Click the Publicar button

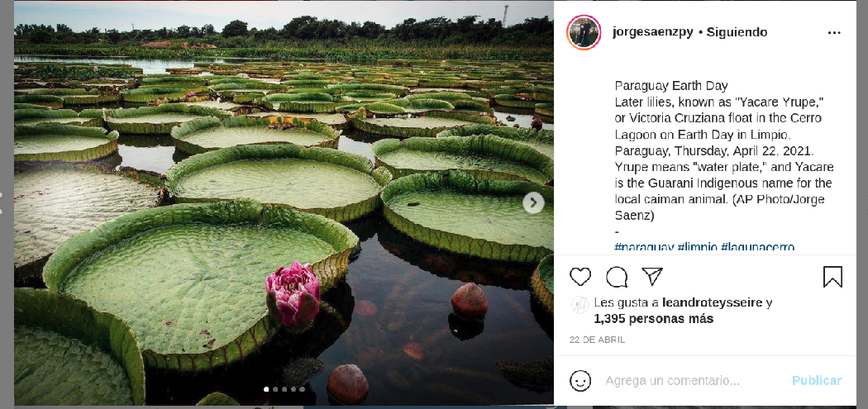817,381
